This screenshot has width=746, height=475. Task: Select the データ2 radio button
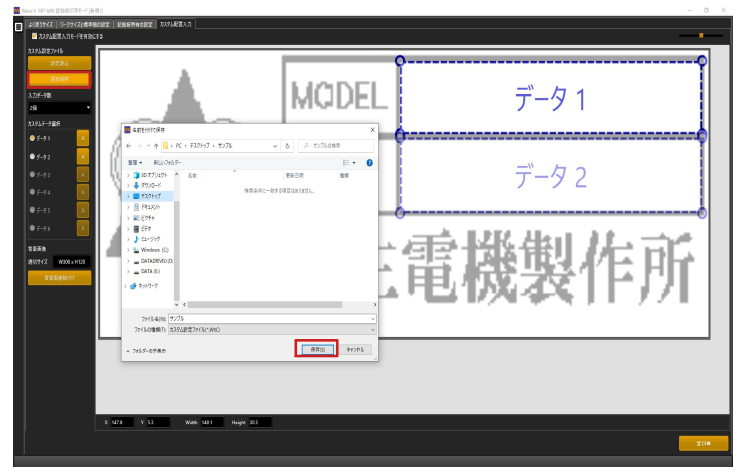[x=32, y=157]
